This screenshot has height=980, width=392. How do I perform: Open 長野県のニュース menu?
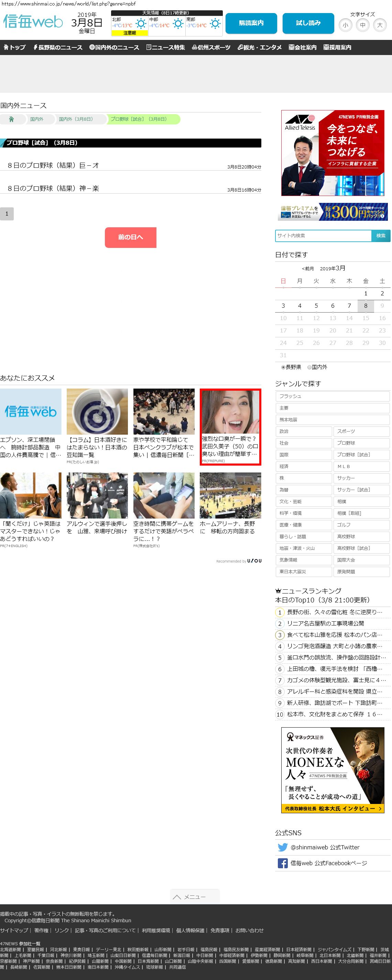[58, 47]
